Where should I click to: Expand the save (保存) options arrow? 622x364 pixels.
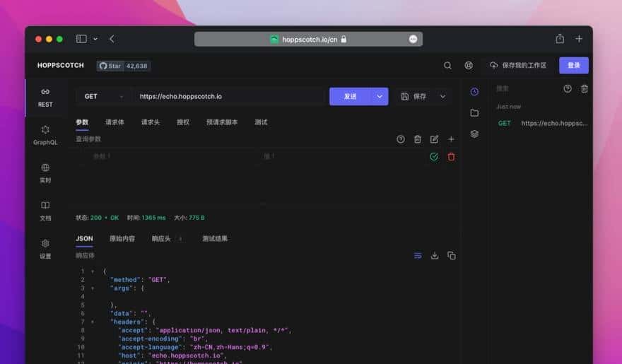pos(442,96)
